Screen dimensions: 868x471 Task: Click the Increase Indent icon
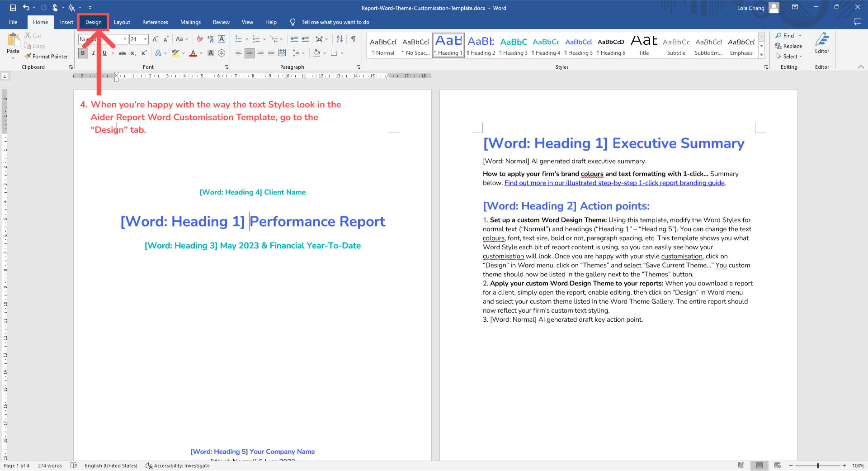pos(305,39)
